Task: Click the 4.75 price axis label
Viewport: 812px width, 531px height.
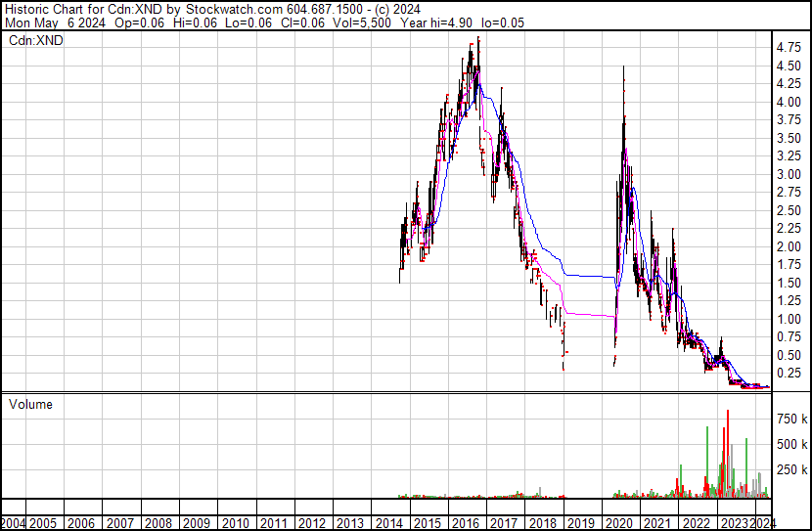Action: [x=788, y=47]
